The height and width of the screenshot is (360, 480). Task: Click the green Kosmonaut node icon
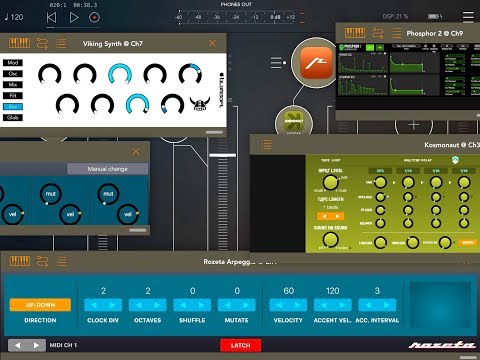click(294, 122)
